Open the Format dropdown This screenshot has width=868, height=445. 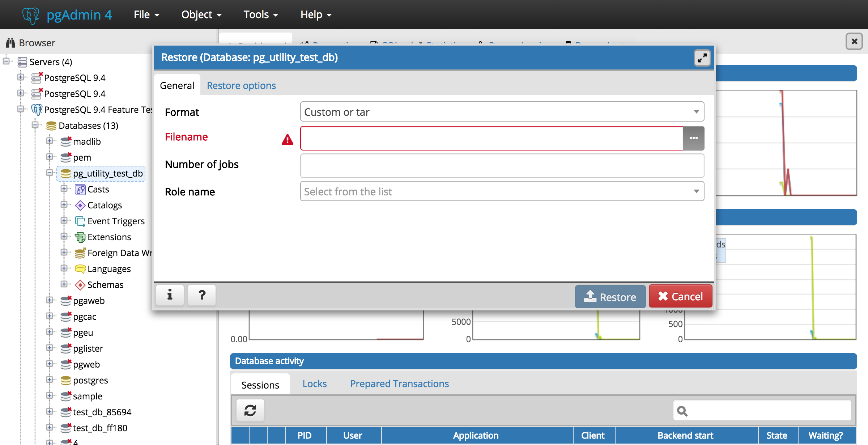pyautogui.click(x=502, y=112)
